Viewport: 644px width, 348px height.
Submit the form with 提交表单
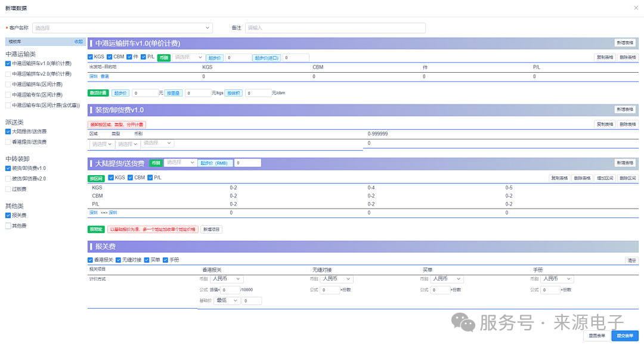625,335
